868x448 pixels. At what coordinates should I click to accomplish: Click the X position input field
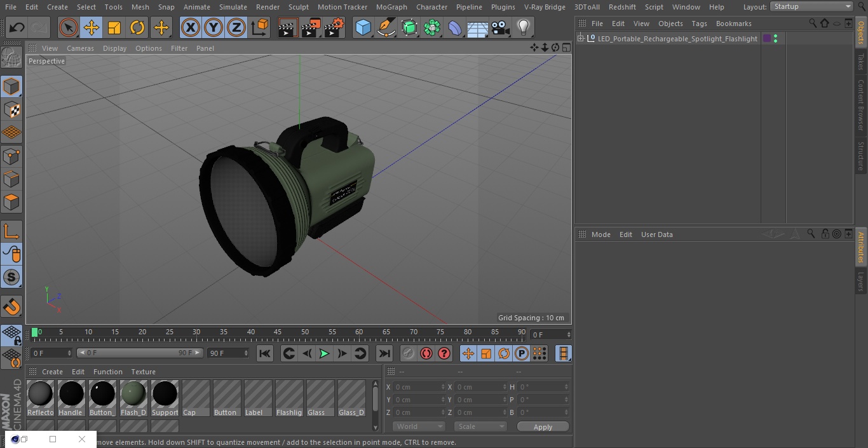pyautogui.click(x=420, y=387)
